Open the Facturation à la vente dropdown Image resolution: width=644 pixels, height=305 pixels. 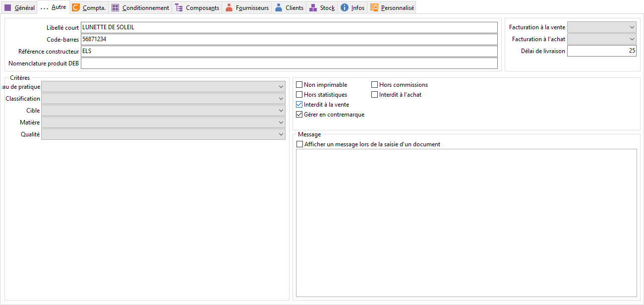pyautogui.click(x=602, y=27)
